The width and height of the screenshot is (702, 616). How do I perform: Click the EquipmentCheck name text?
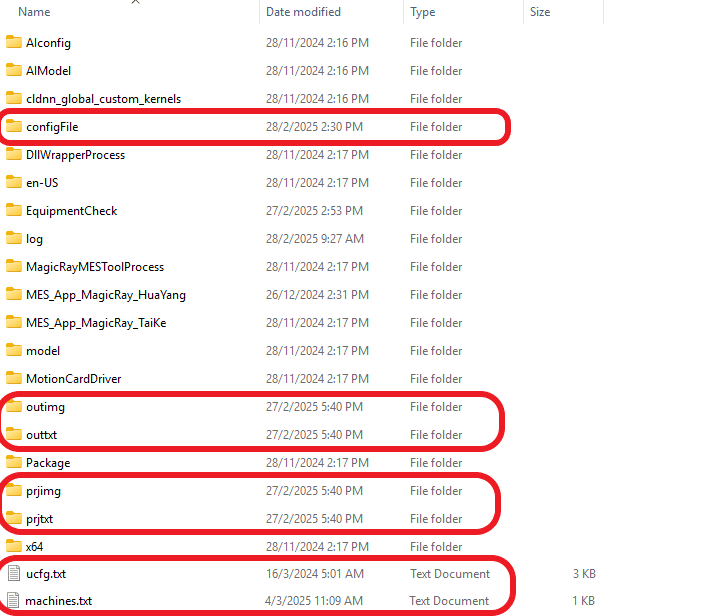click(x=71, y=211)
